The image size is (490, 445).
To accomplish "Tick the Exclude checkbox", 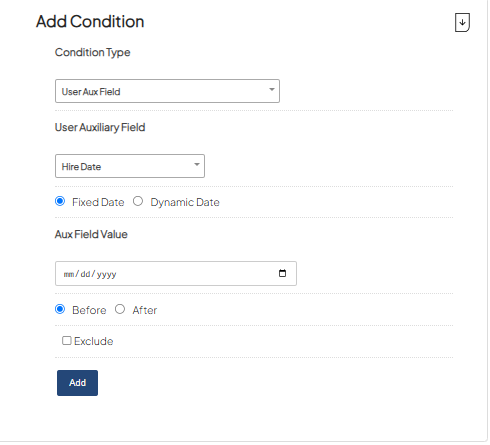I will [x=67, y=341].
